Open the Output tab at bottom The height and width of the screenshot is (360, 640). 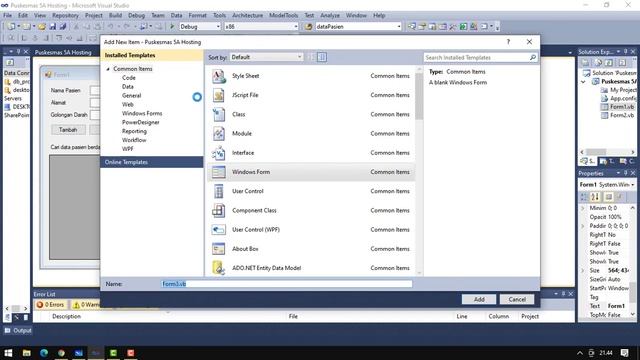coord(18,330)
